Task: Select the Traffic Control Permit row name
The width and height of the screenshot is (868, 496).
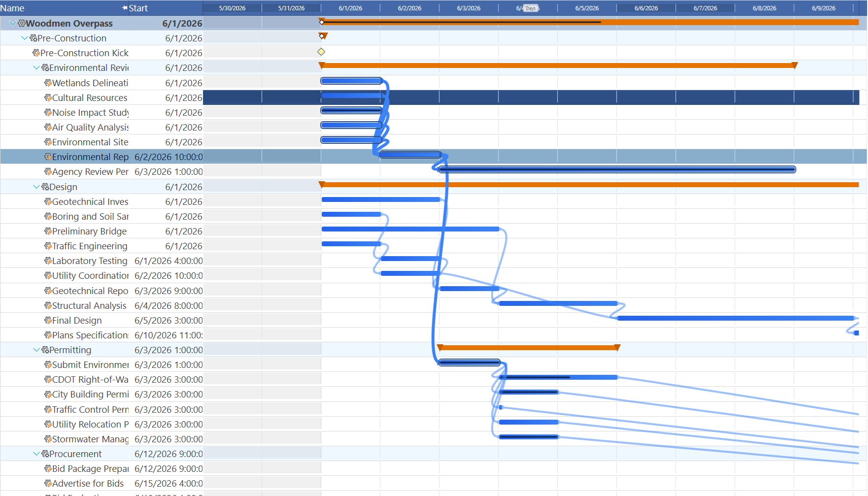Action: pos(91,409)
